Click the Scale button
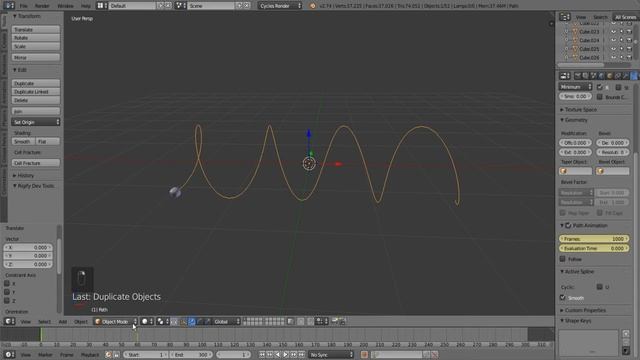 click(36, 46)
